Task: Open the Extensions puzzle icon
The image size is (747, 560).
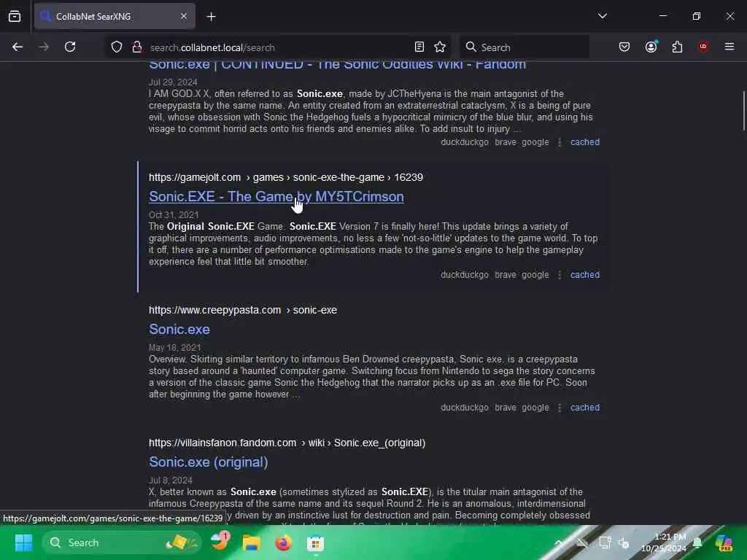Action: tap(677, 47)
